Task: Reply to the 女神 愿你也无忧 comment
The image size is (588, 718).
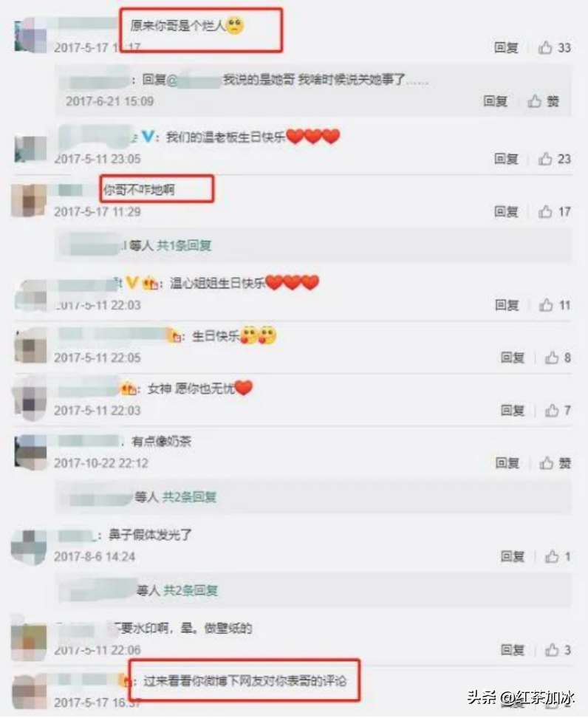Action: tap(513, 410)
